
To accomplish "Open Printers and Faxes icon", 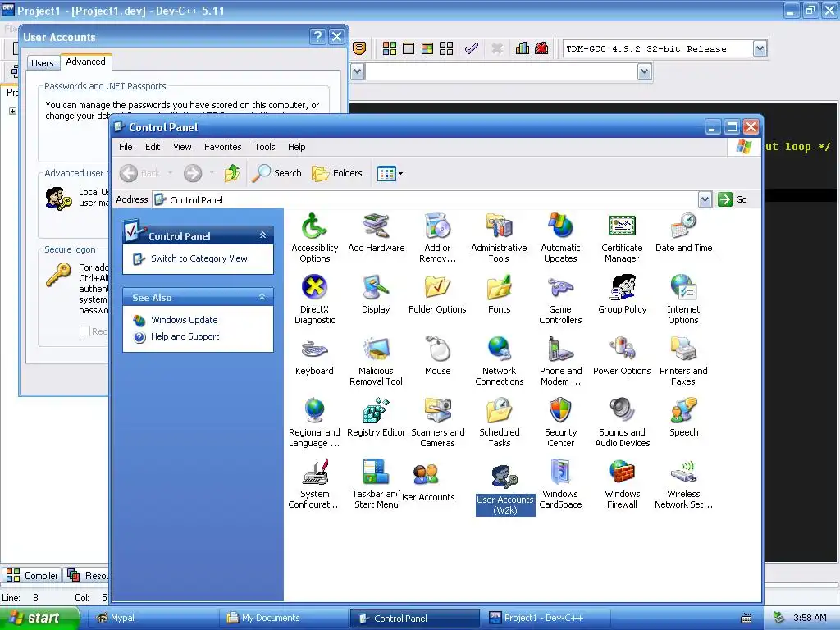I will [x=683, y=361].
